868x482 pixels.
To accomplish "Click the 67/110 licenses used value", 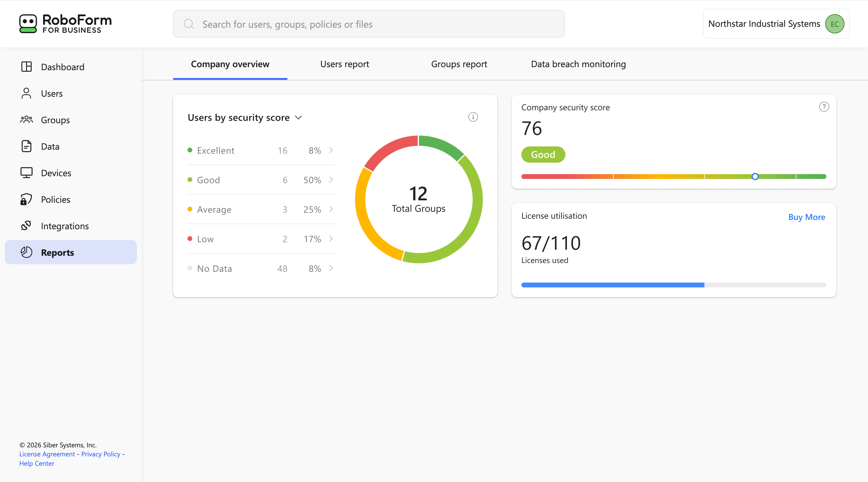I will click(551, 243).
